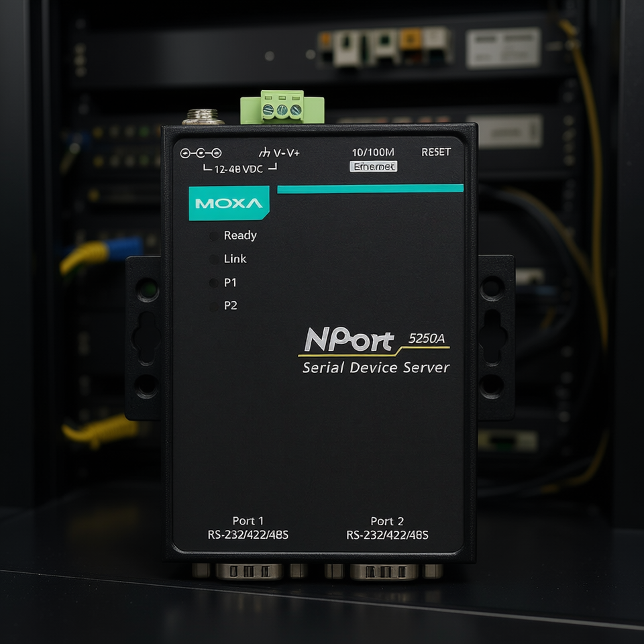Click the P2 label text
644x644 pixels.
[x=230, y=306]
